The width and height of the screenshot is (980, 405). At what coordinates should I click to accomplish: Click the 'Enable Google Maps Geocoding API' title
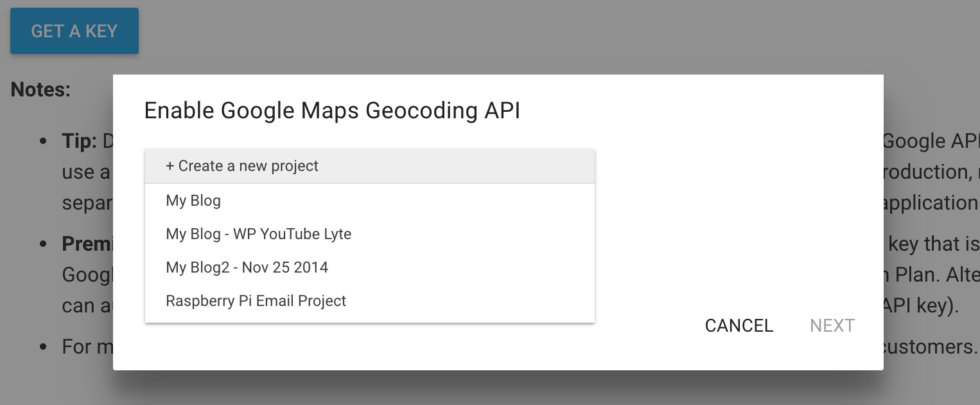[332, 111]
